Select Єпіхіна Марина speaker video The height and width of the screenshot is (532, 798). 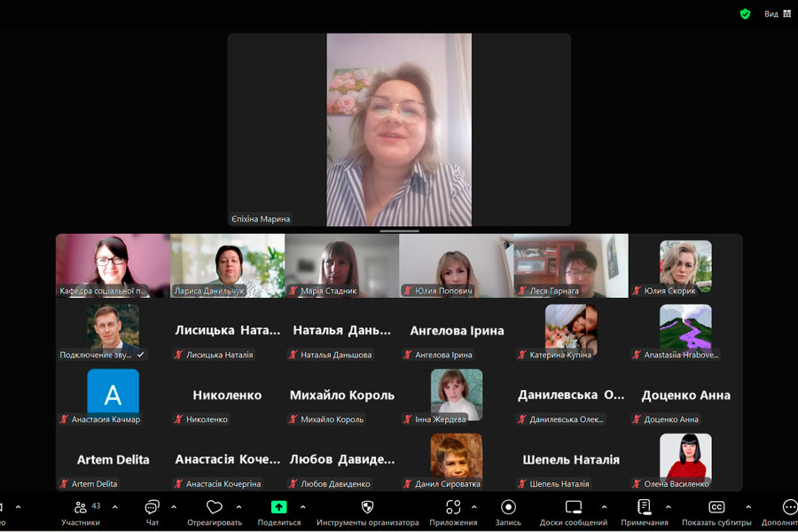399,129
